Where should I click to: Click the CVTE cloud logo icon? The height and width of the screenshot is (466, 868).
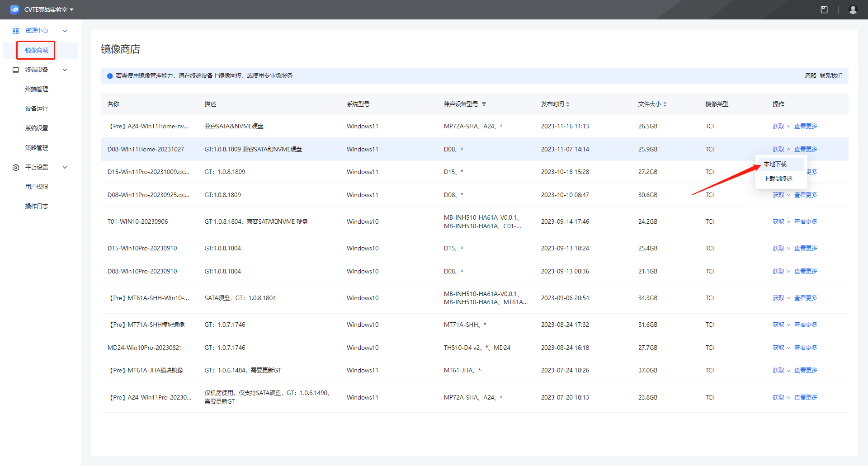coord(14,9)
